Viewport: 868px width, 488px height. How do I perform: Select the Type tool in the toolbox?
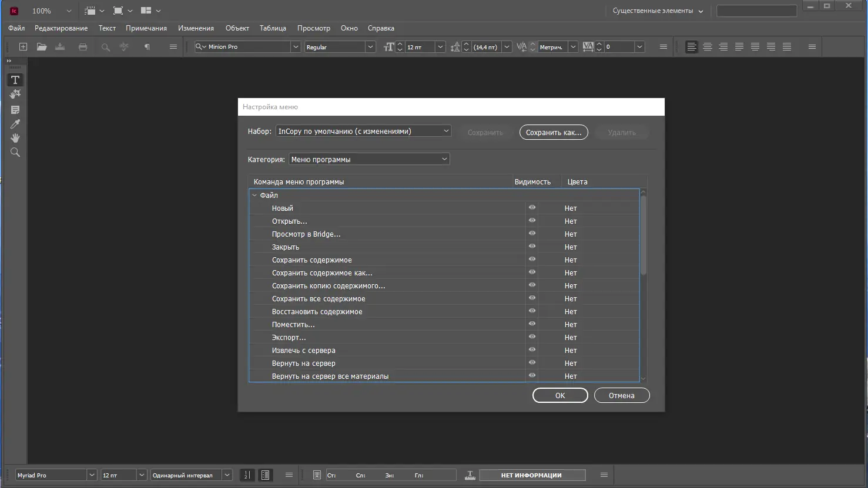(15, 80)
